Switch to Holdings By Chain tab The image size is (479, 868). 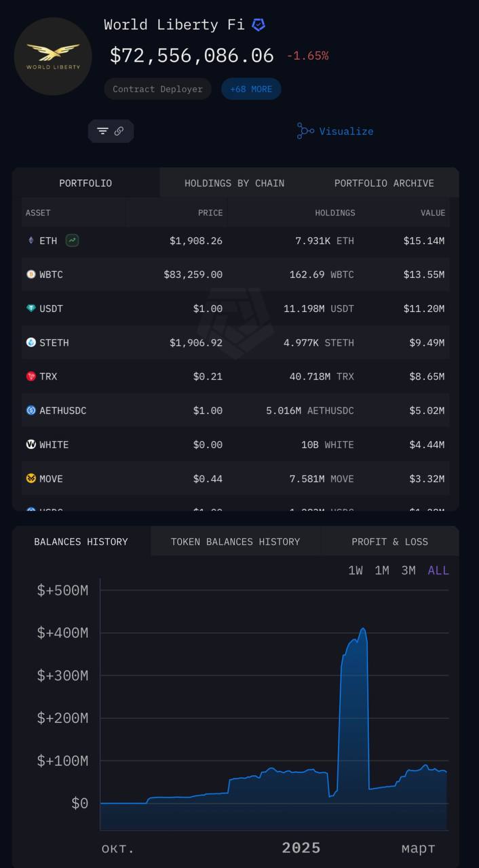pyautogui.click(x=234, y=183)
